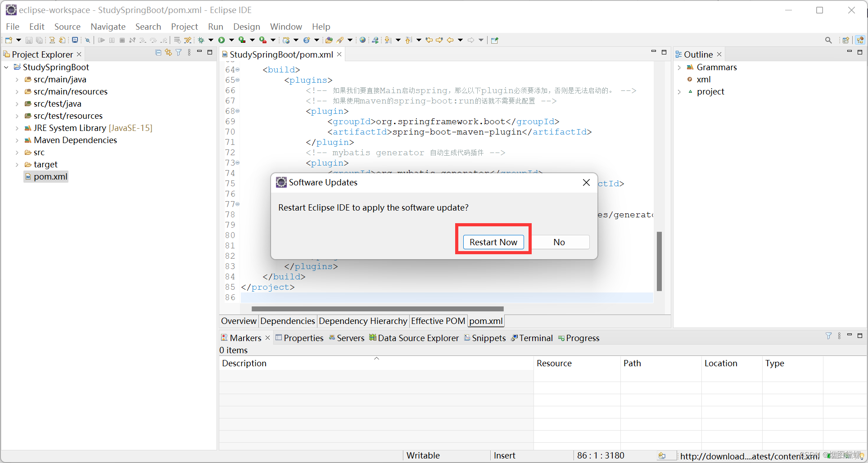Click the Suspend debug icon

click(x=112, y=40)
